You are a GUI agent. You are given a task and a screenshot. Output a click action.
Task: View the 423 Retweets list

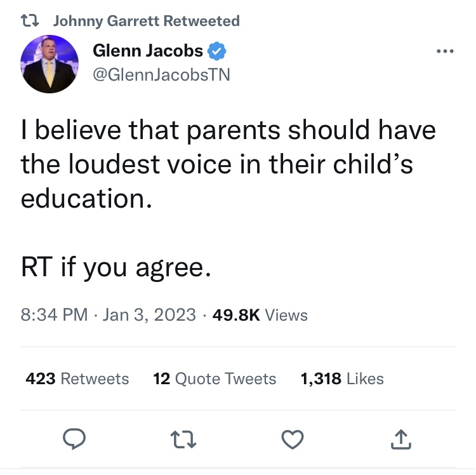[77, 379]
